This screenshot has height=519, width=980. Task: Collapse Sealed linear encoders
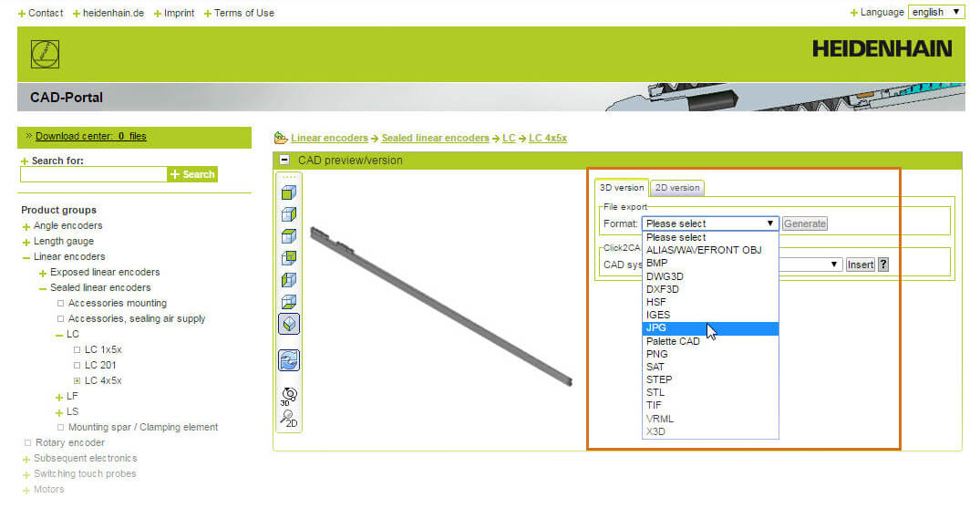tap(43, 288)
